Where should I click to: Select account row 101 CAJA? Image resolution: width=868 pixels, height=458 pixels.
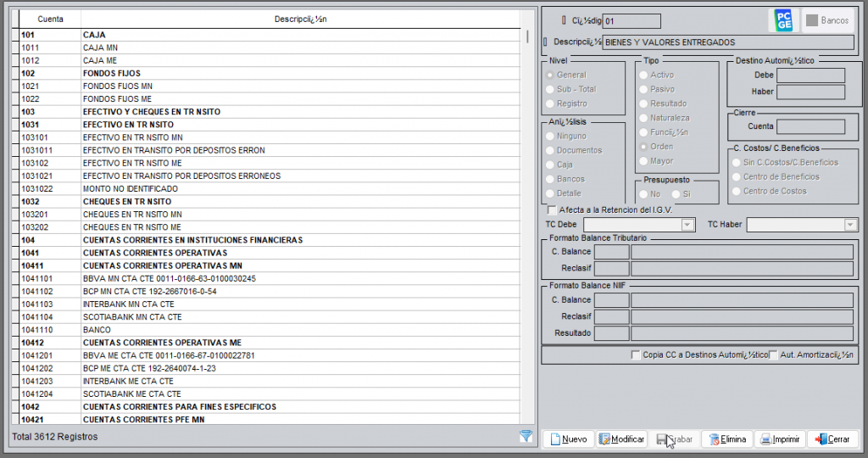click(x=270, y=35)
